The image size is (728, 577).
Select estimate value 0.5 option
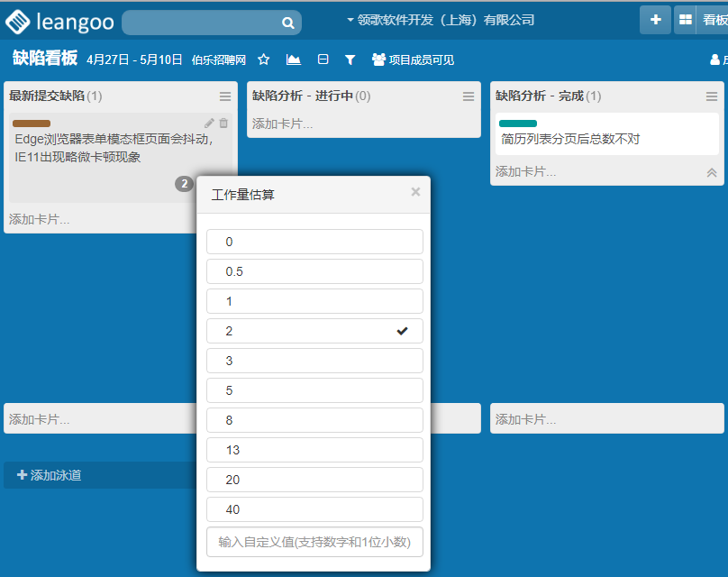(x=314, y=271)
